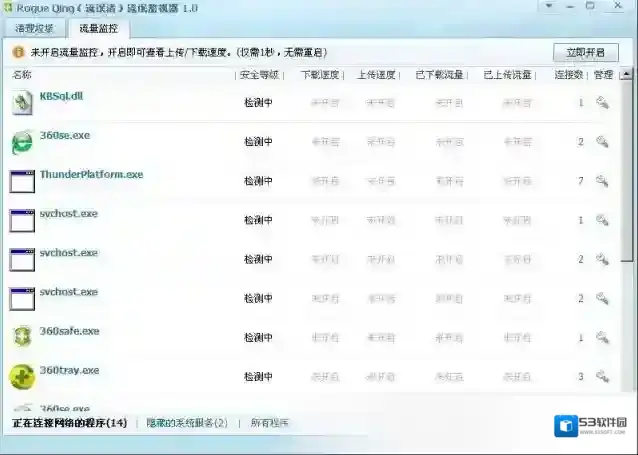Screen dimensions: 638x455
Task: Show 所有程序 list
Action: (x=269, y=423)
